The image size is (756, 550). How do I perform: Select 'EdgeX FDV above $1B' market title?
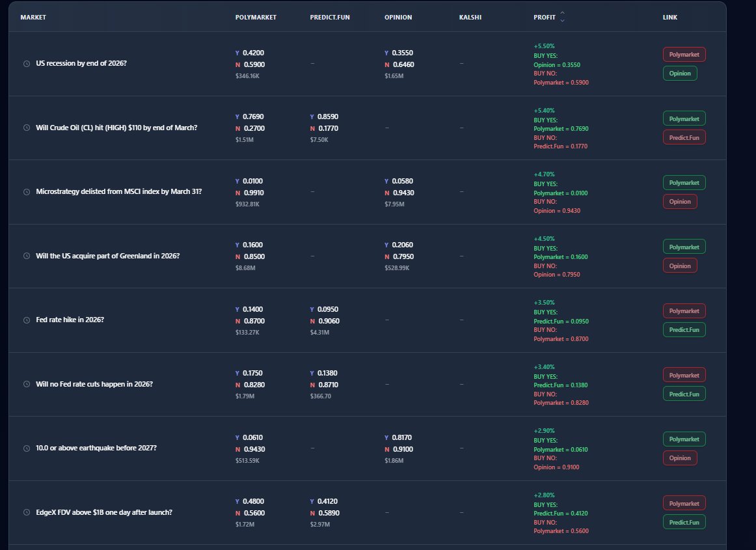(x=103, y=512)
